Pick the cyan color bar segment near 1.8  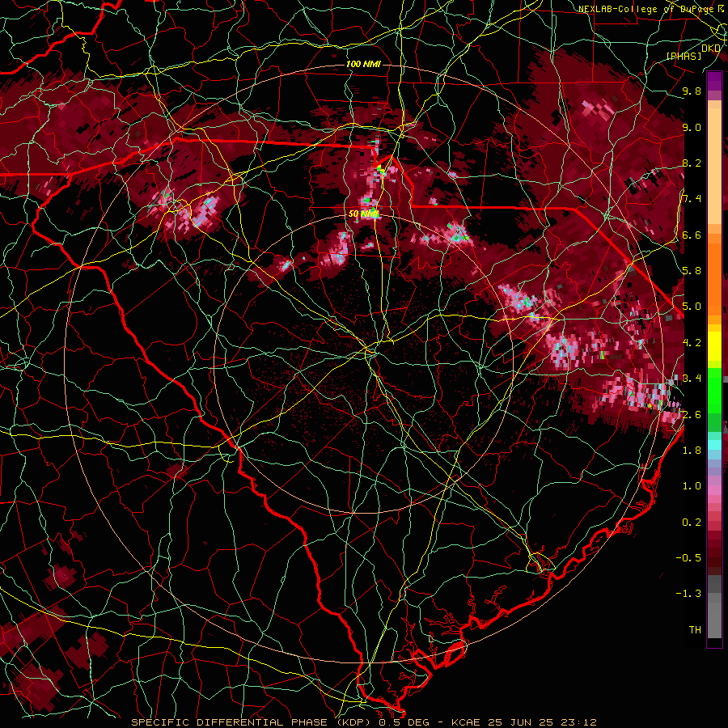[714, 444]
